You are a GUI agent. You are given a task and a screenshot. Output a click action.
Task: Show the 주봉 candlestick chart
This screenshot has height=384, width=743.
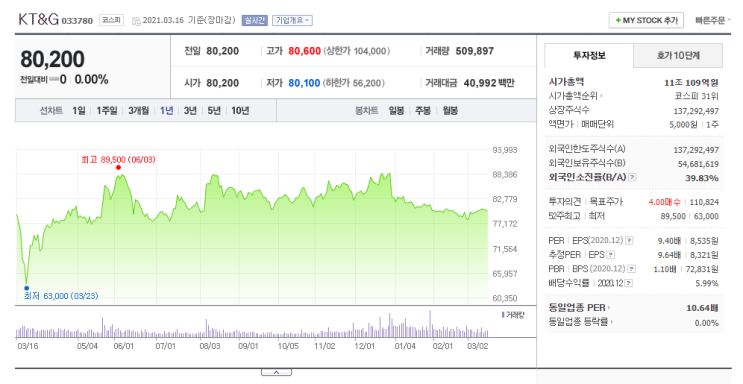tap(423, 110)
